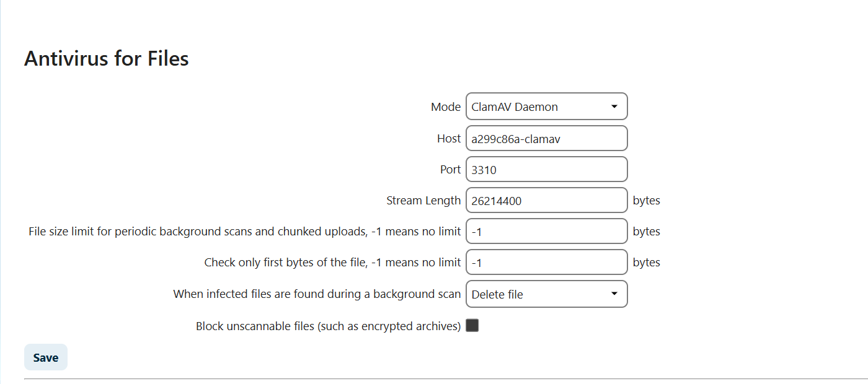Screen dimensions: 868x384
Task: Click the 'When infected files are found' label
Action: (x=317, y=294)
